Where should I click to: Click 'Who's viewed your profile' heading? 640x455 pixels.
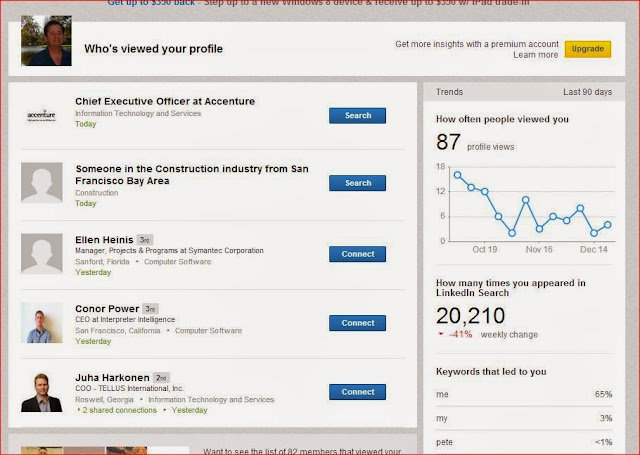[x=153, y=49]
